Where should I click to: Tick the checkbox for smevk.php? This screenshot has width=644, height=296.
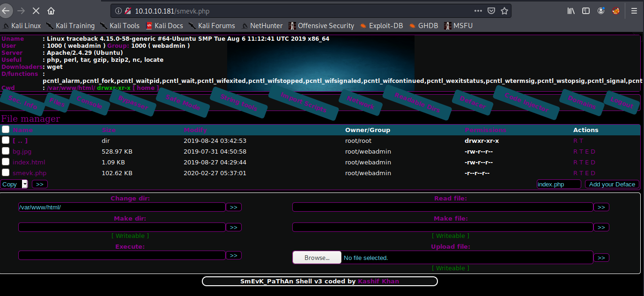(x=6, y=173)
